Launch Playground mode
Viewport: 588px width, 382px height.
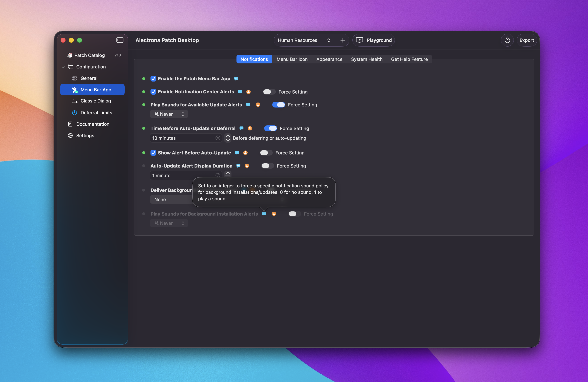point(374,40)
